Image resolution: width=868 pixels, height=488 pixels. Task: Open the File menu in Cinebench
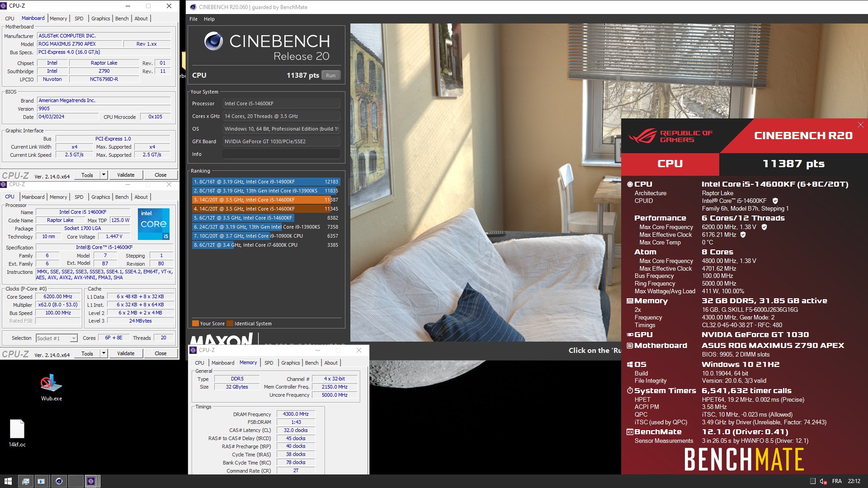click(x=193, y=19)
